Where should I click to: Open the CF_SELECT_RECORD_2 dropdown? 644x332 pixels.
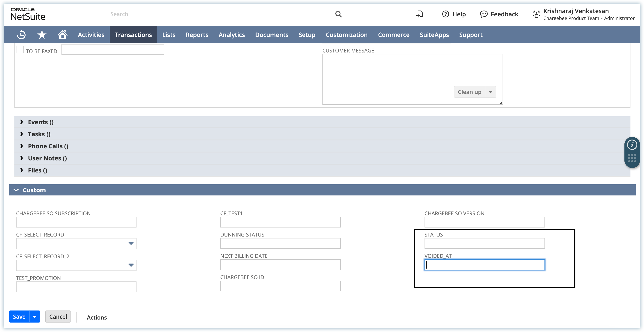(x=131, y=265)
